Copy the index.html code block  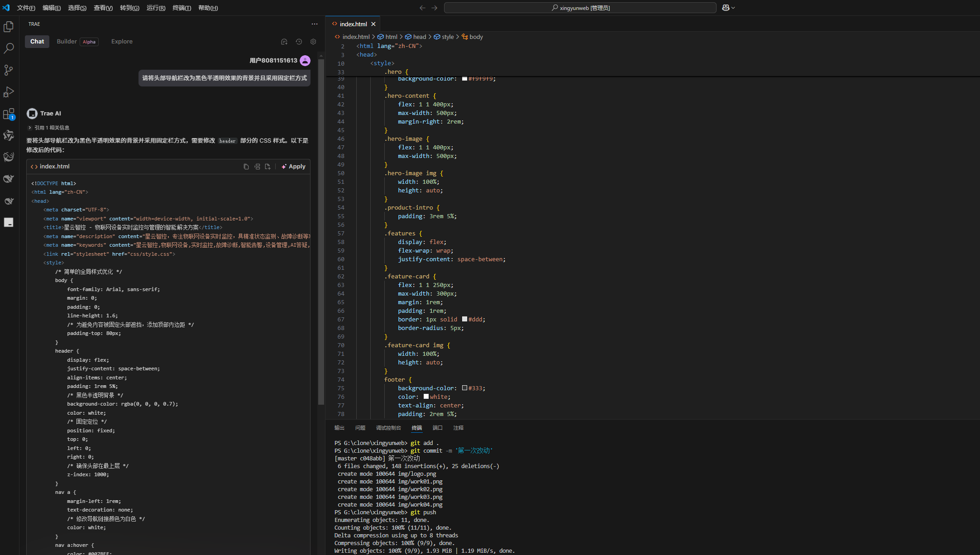[246, 167]
